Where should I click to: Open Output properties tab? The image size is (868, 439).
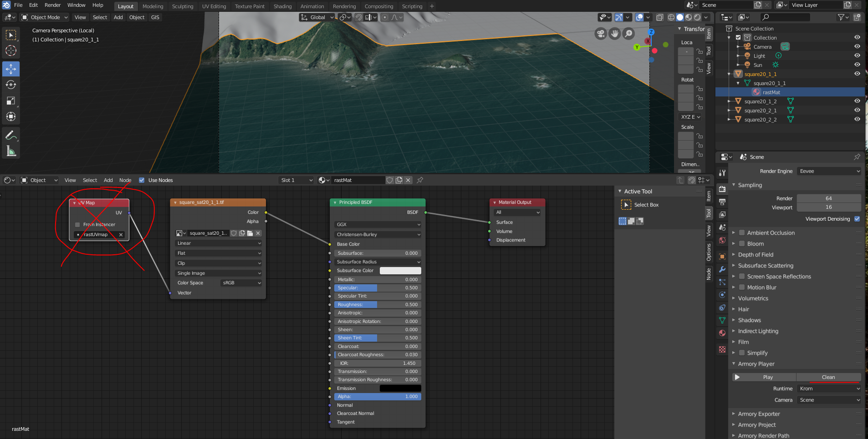pos(722,202)
